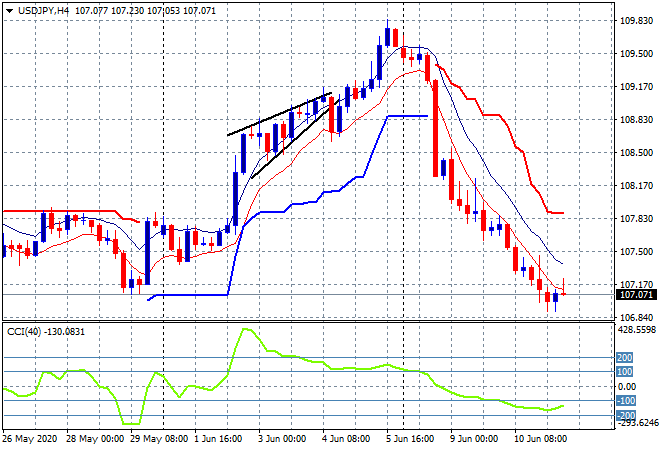This screenshot has width=660, height=450.
Task: Click the 109.170 price axis label
Action: click(636, 87)
